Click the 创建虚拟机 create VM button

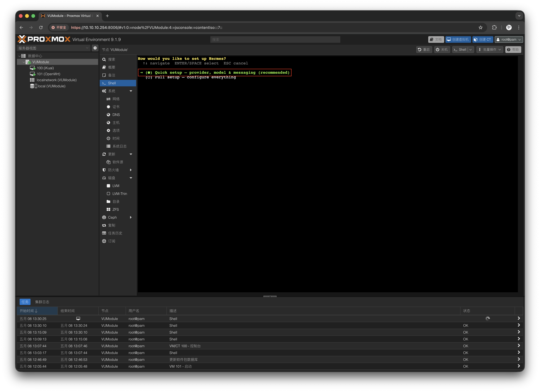(458, 39)
